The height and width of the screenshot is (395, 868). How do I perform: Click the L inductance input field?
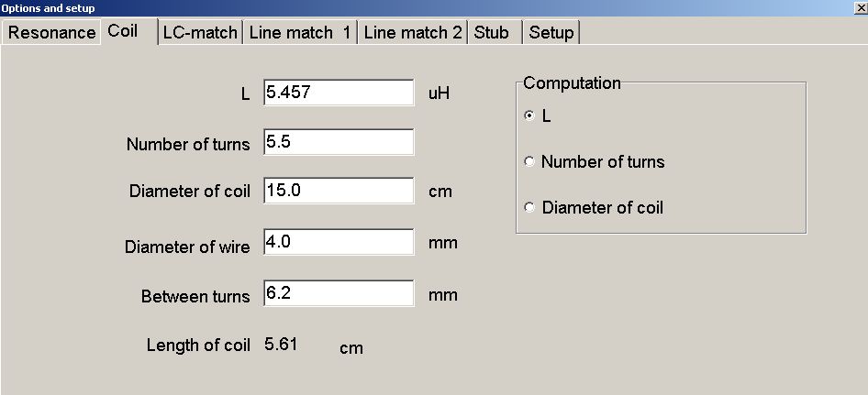click(x=338, y=93)
